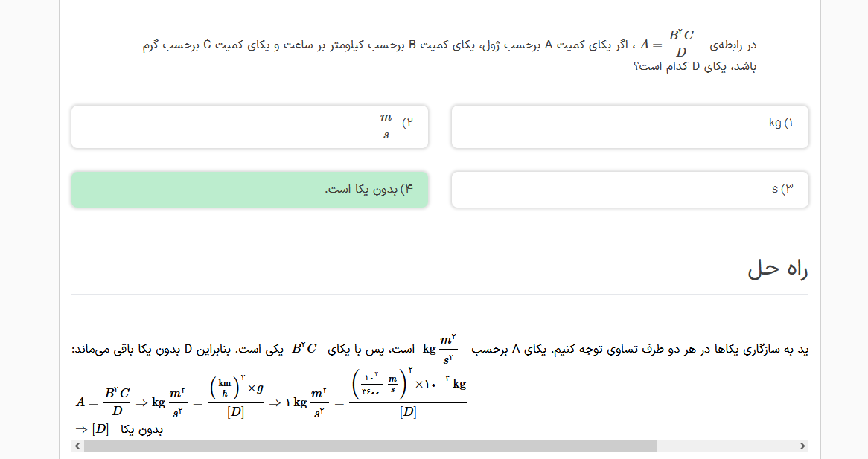
Task: Click the "راه حل" heading
Action: 778,269
